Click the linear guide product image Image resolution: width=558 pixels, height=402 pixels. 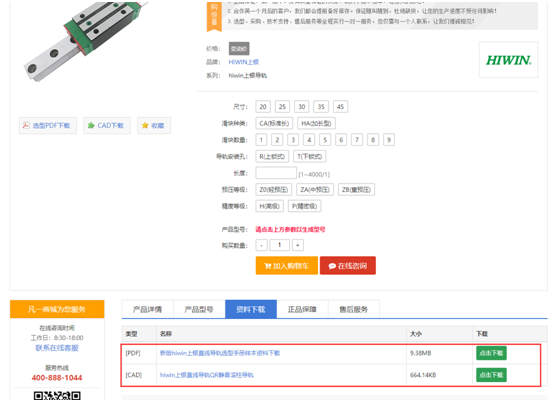pos(85,41)
